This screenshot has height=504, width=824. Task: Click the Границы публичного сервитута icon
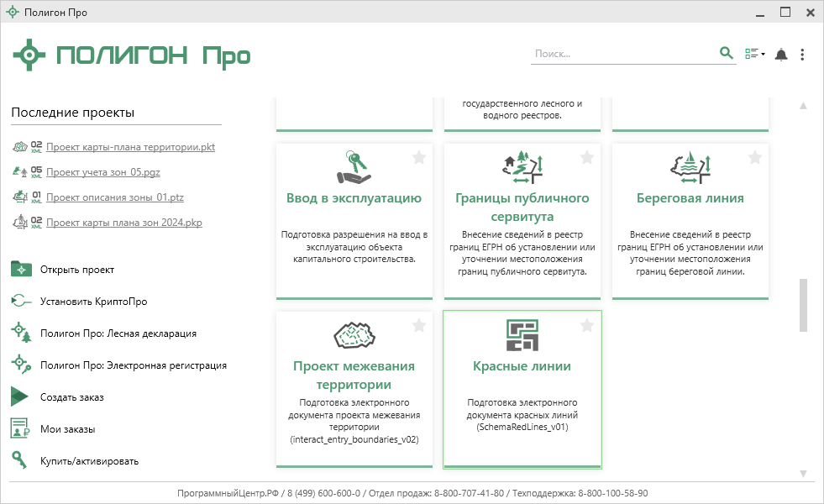tap(522, 166)
